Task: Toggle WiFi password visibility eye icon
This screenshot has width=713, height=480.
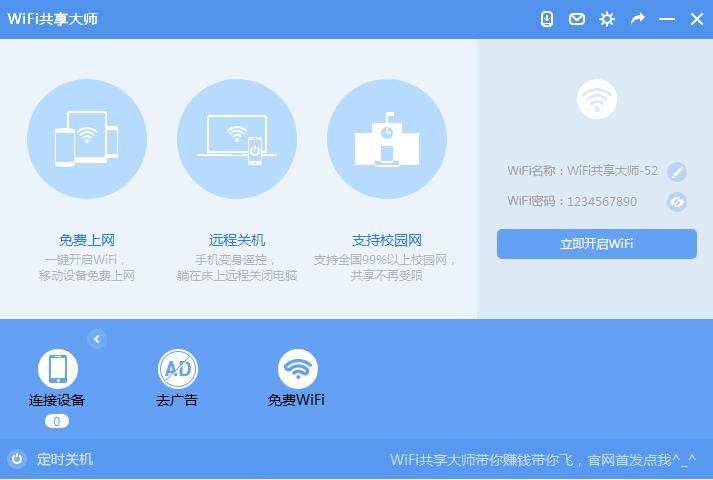Action: pyautogui.click(x=677, y=202)
